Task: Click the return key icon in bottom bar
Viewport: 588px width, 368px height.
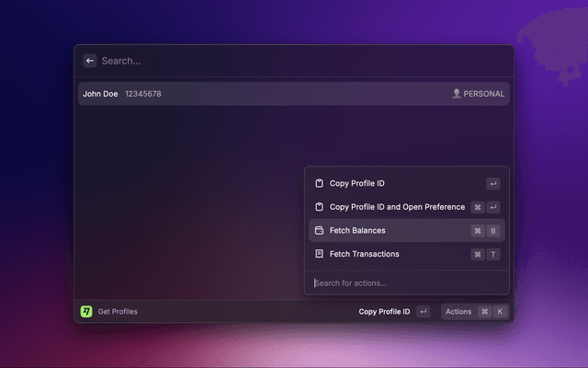Action: (x=423, y=312)
